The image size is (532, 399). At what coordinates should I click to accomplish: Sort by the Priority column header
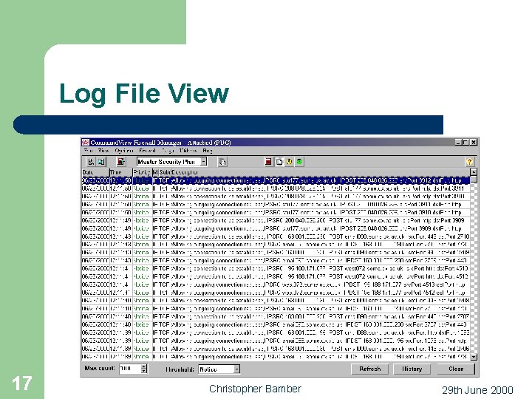point(142,172)
